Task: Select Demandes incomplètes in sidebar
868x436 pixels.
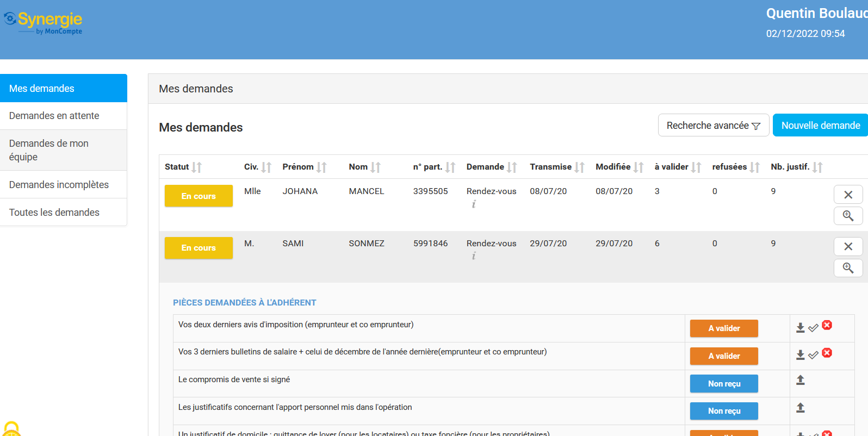Action: click(59, 185)
